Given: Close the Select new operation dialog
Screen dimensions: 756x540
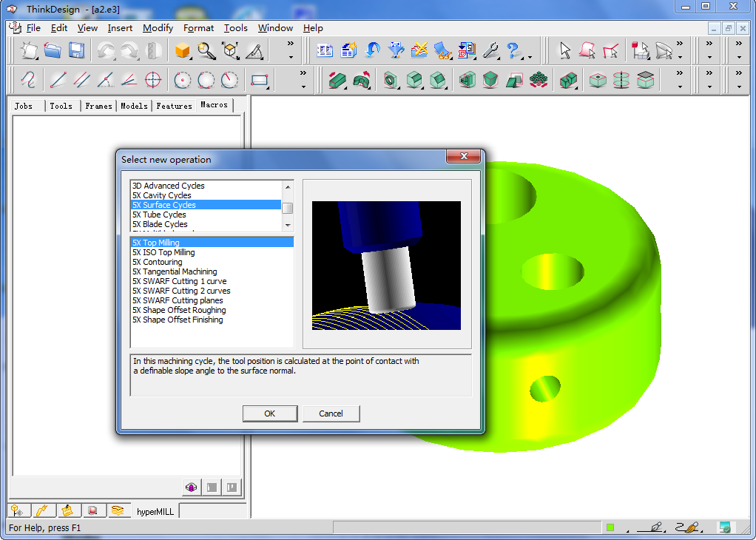Looking at the screenshot, I should coord(463,156).
